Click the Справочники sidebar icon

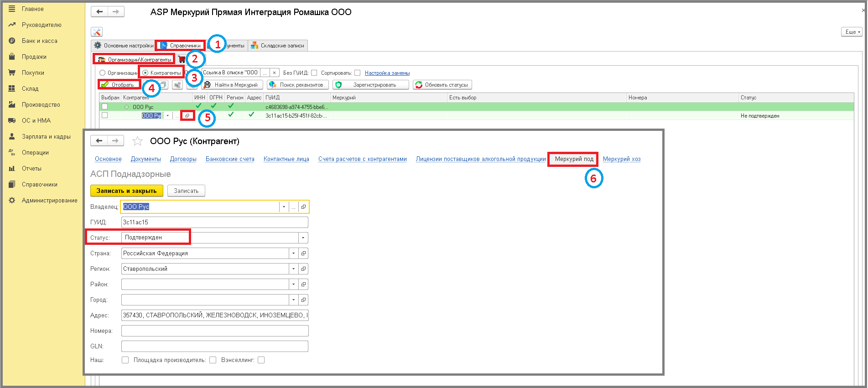[12, 184]
